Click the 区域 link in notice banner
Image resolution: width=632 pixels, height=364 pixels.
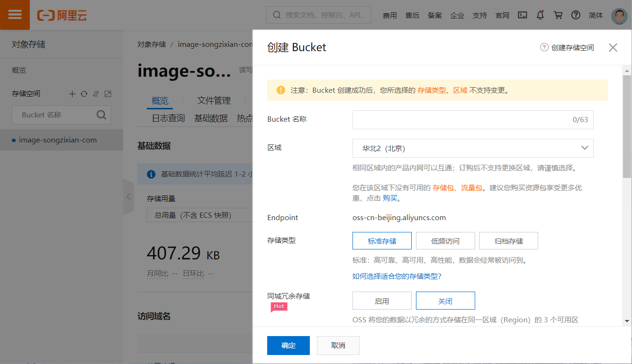coord(460,90)
